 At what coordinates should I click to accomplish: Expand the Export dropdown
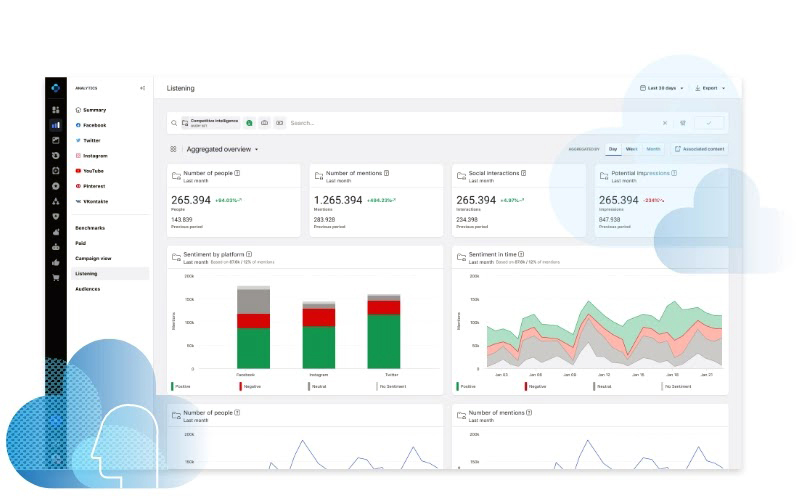click(x=709, y=88)
